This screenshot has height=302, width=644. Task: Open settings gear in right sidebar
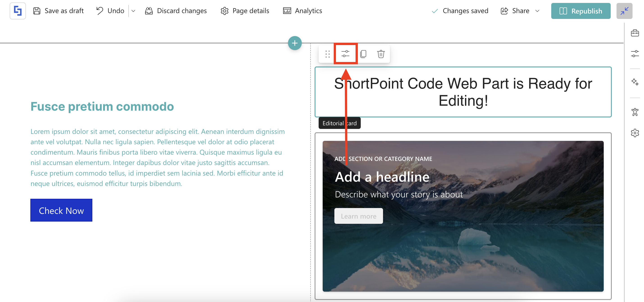pos(635,133)
